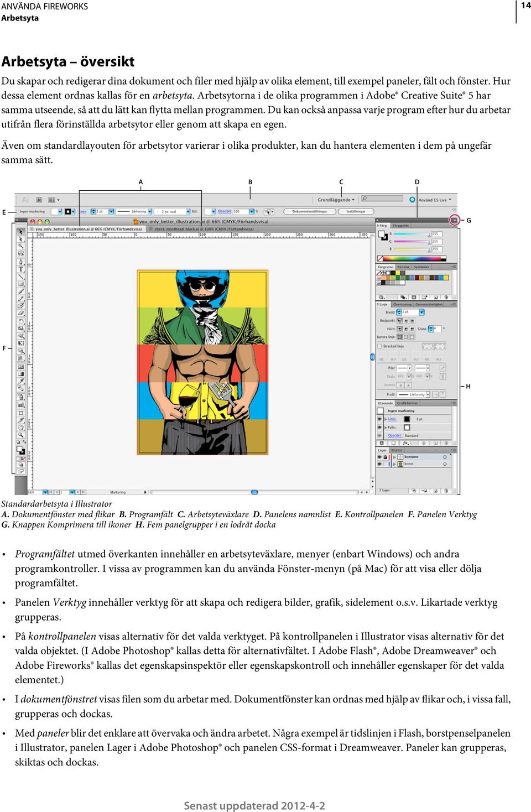Viewport: 531px width, 812px height.
Task: Open the Grundläggande workspace switcher
Action: pos(336,200)
